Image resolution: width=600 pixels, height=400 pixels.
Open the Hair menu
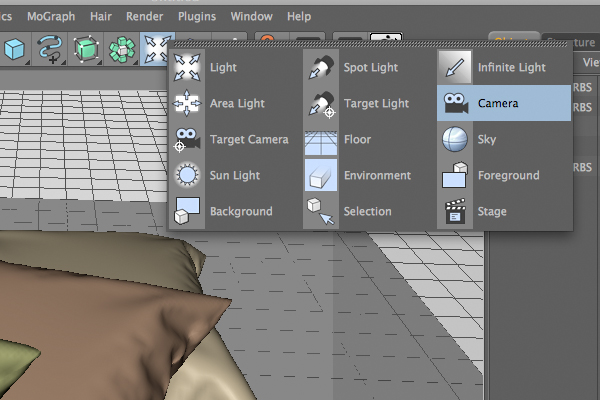coord(101,16)
